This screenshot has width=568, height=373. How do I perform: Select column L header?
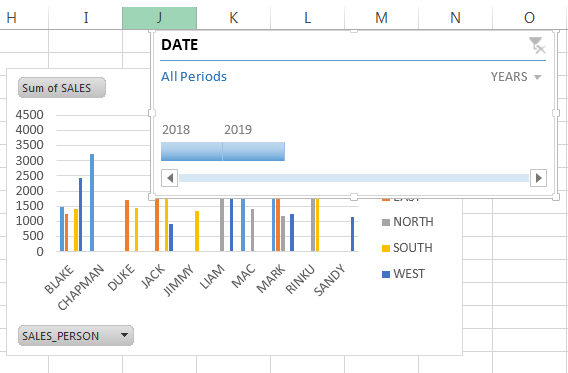click(x=308, y=18)
